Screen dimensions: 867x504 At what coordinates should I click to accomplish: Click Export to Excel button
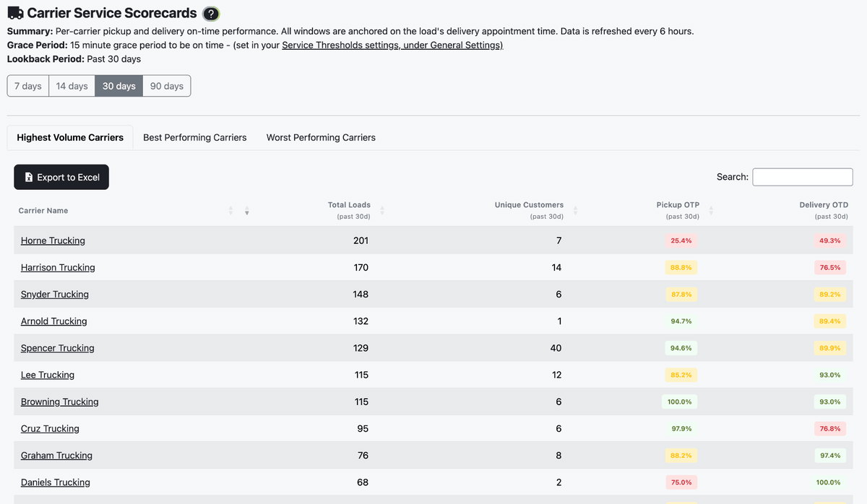(61, 177)
